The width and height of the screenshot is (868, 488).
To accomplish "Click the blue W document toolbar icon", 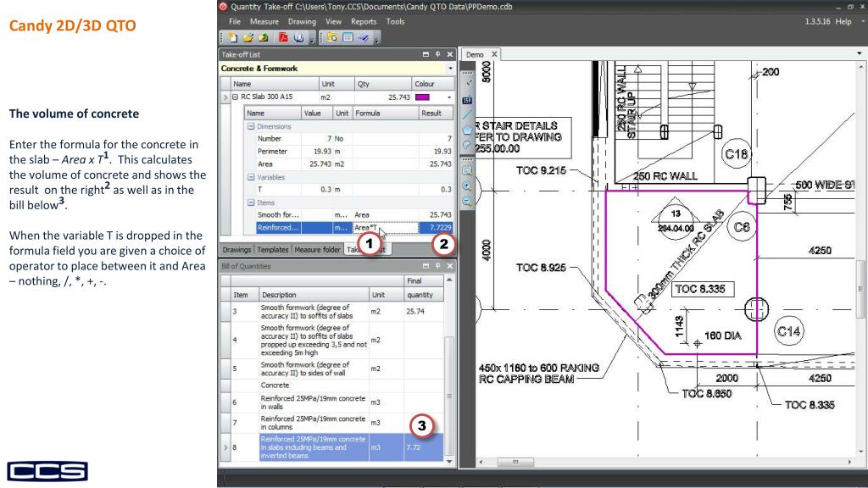I will 299,37.
